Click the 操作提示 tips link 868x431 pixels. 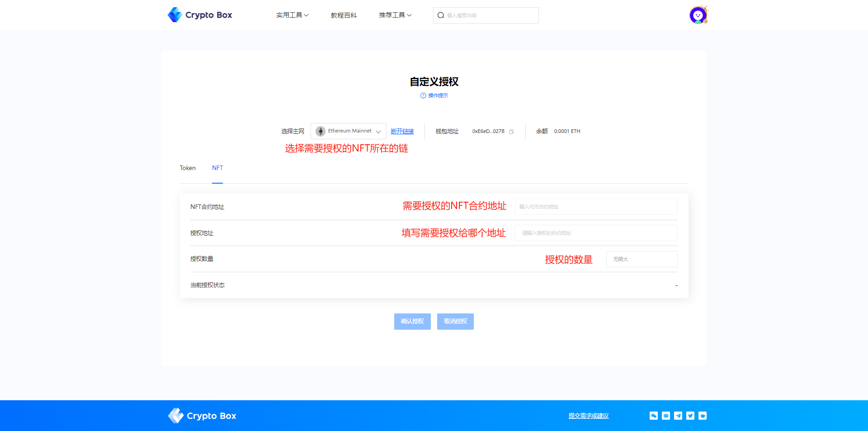[438, 95]
